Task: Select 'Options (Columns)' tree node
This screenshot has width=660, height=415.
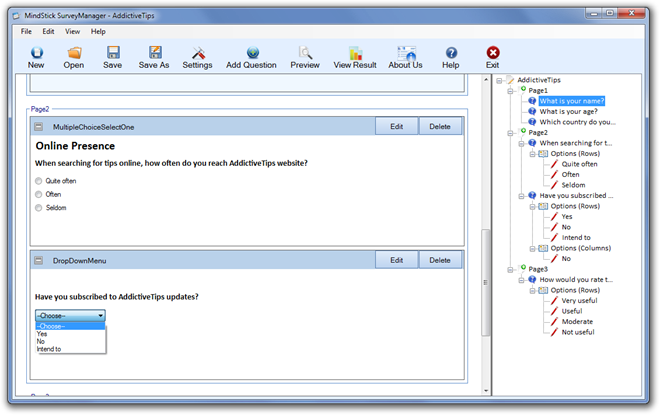Action: tap(580, 248)
